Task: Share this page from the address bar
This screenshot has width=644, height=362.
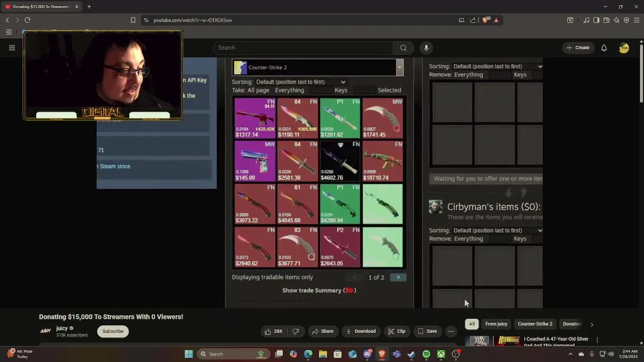Action: [473, 20]
